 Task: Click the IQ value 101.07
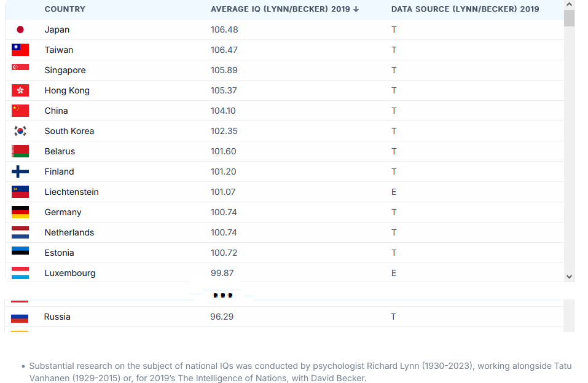[223, 192]
